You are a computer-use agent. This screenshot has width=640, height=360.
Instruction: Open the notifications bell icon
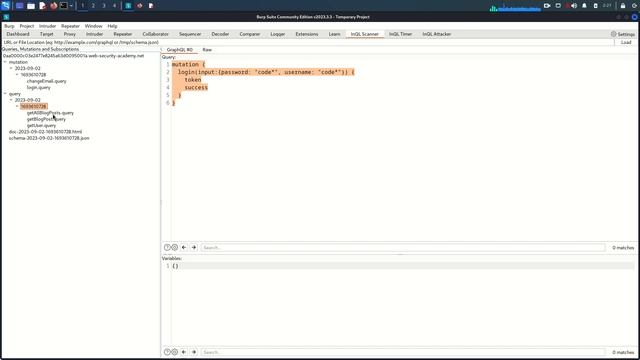tap(584, 6)
